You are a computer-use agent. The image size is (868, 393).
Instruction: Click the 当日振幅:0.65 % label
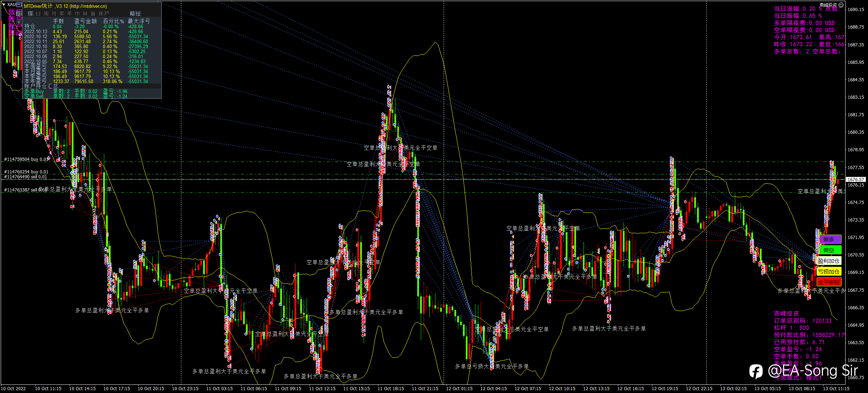pyautogui.click(x=797, y=16)
